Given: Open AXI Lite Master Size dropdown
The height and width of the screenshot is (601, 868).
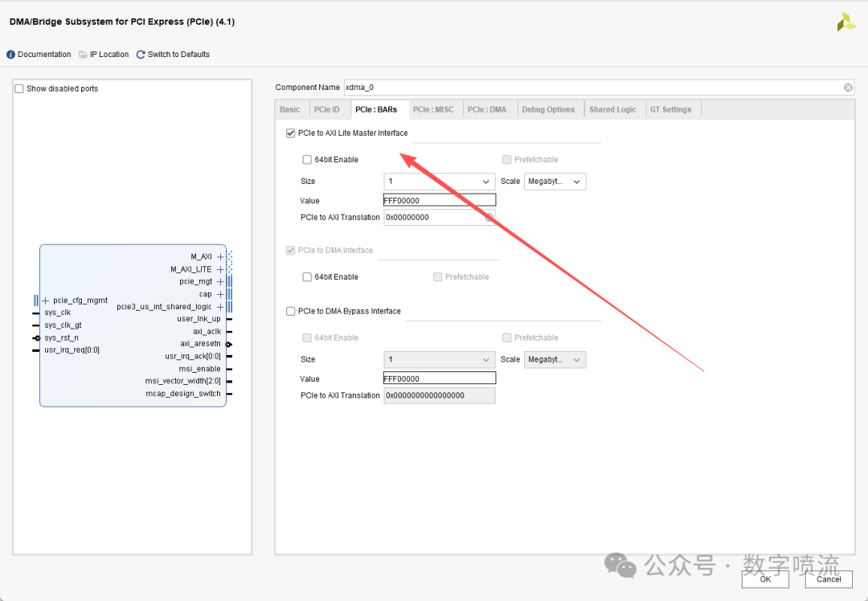Looking at the screenshot, I should [440, 182].
